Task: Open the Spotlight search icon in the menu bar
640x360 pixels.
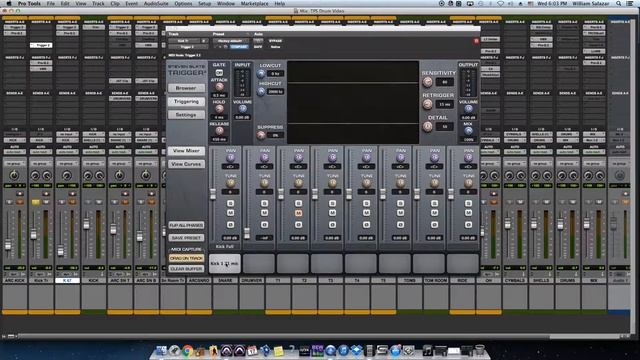Action: (619, 3)
